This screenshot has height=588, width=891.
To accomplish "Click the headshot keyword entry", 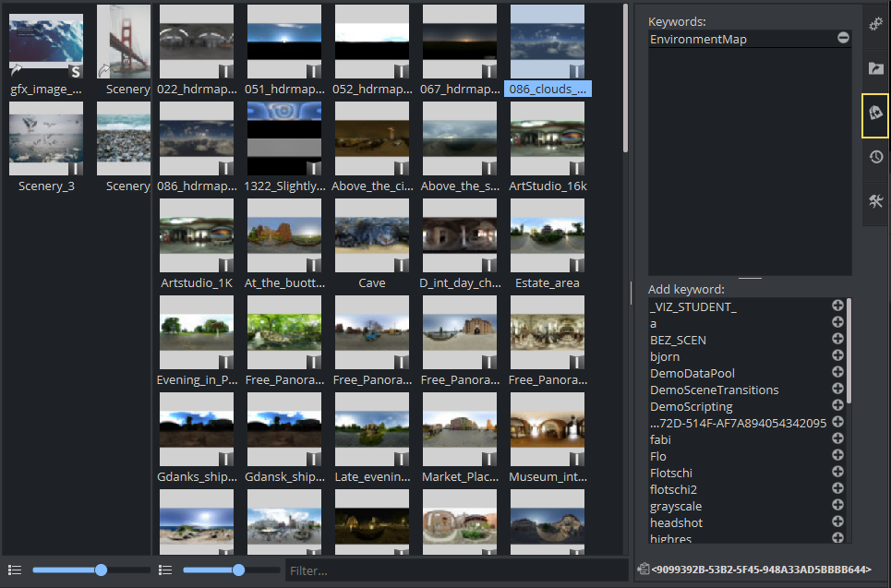I will pyautogui.click(x=677, y=522).
